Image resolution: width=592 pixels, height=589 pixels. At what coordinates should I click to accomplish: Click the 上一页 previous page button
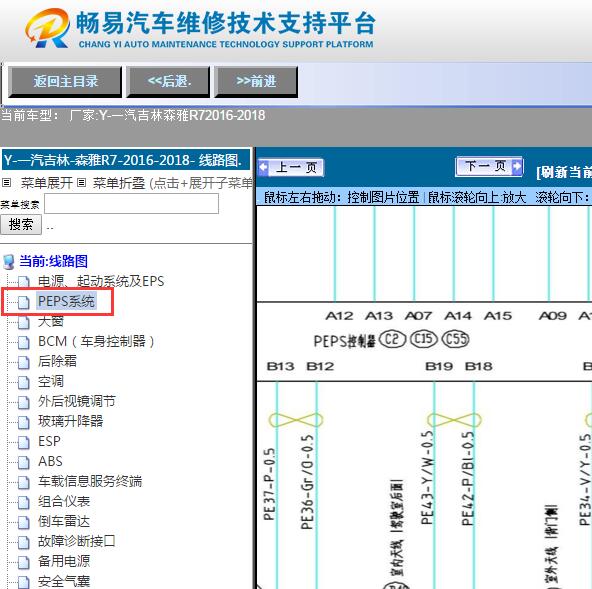[291, 167]
